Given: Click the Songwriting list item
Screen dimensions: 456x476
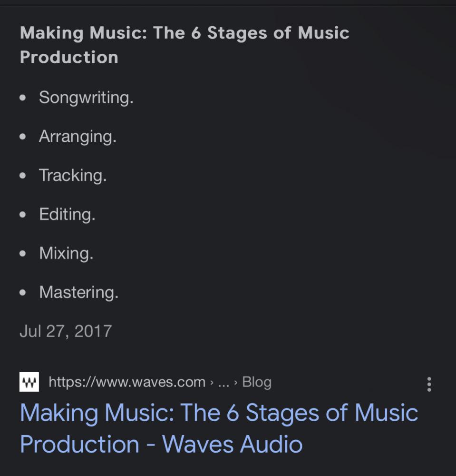Looking at the screenshot, I should [86, 97].
